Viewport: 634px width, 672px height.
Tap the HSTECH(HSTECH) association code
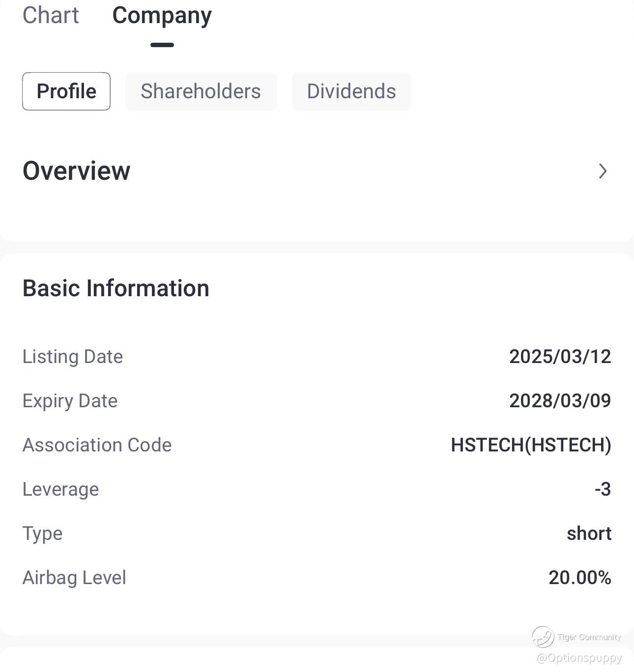531,445
